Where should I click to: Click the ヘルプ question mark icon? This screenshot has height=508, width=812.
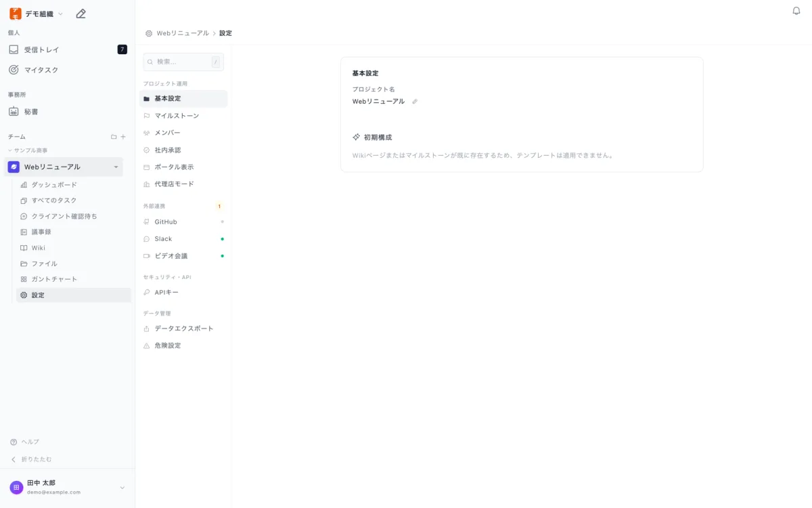[14, 442]
